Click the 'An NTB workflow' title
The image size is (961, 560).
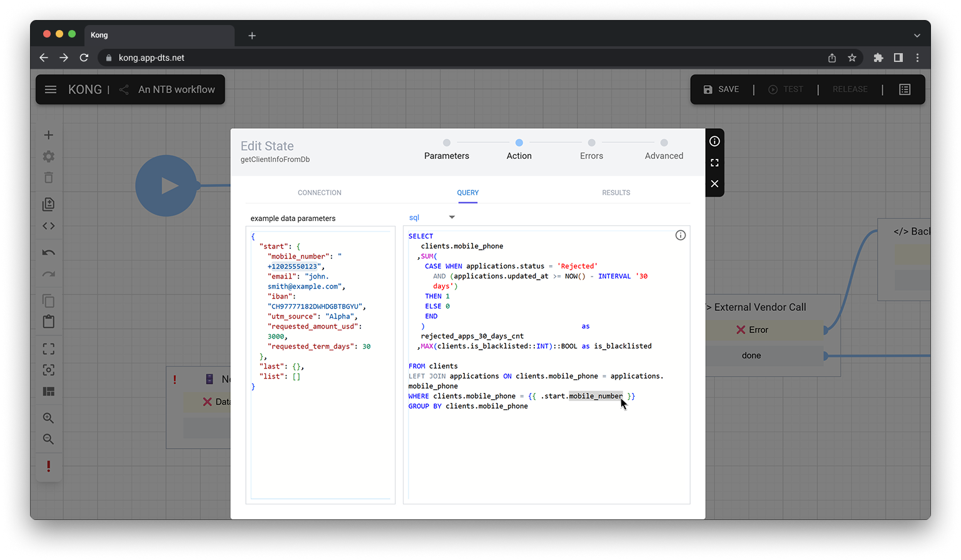click(176, 89)
